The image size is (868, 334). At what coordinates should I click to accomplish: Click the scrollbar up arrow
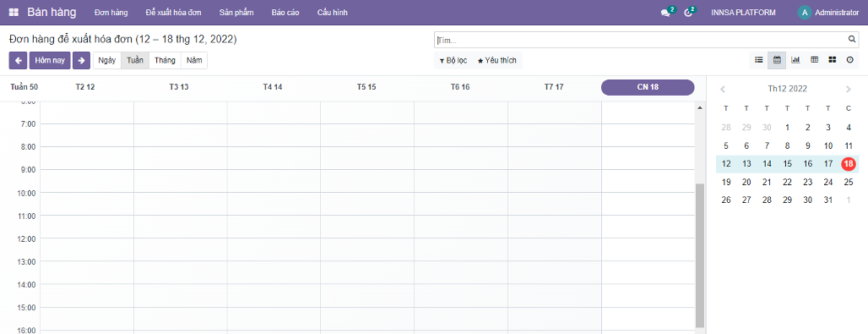(700, 107)
